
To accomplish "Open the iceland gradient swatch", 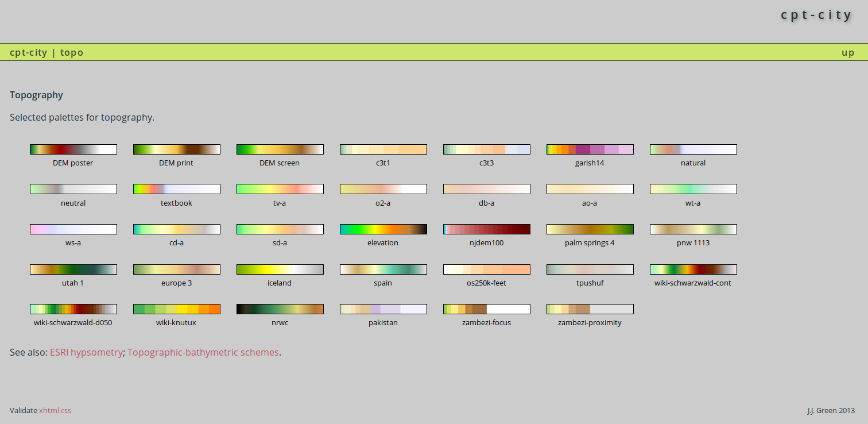I will point(280,269).
